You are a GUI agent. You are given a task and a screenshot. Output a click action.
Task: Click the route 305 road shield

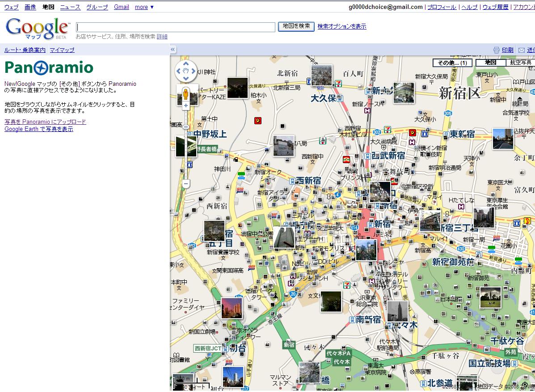pyautogui.click(x=448, y=113)
